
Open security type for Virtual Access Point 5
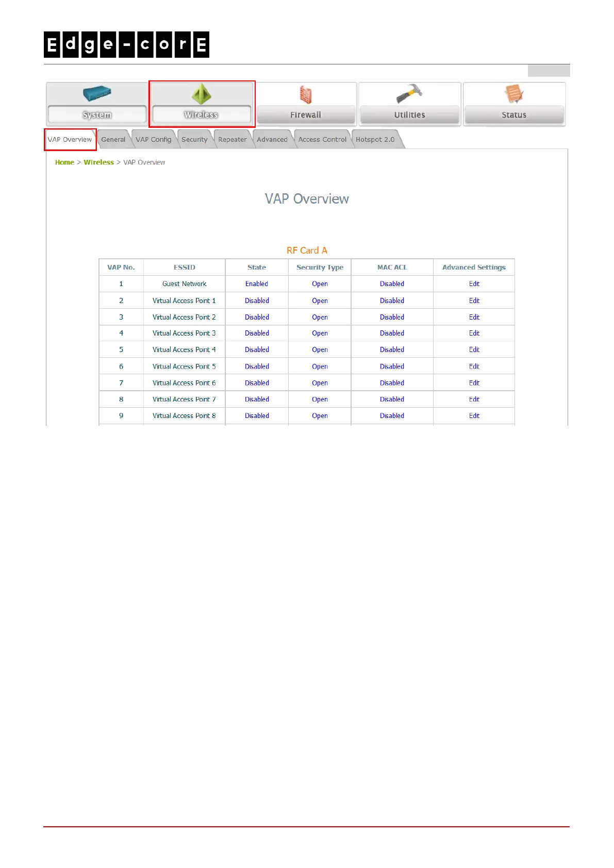tap(320, 367)
